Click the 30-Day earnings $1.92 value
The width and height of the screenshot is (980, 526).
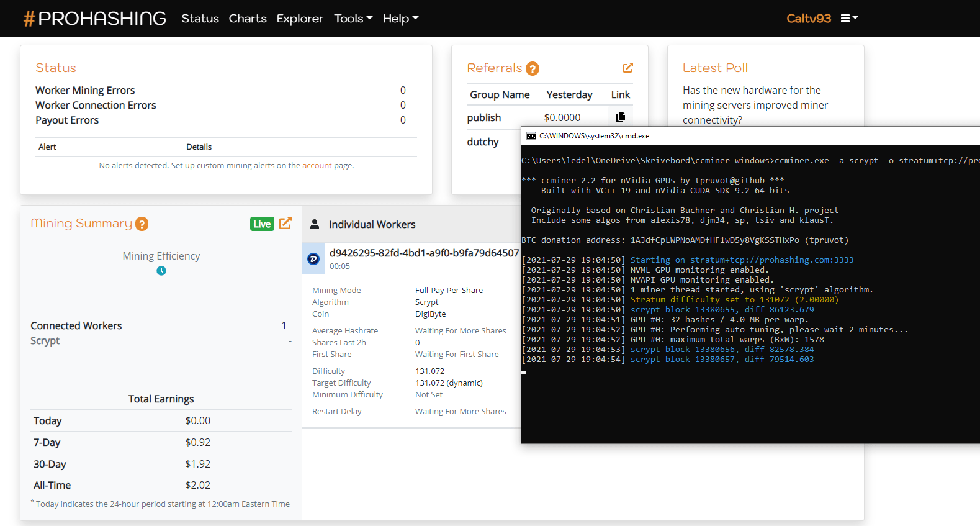click(197, 464)
